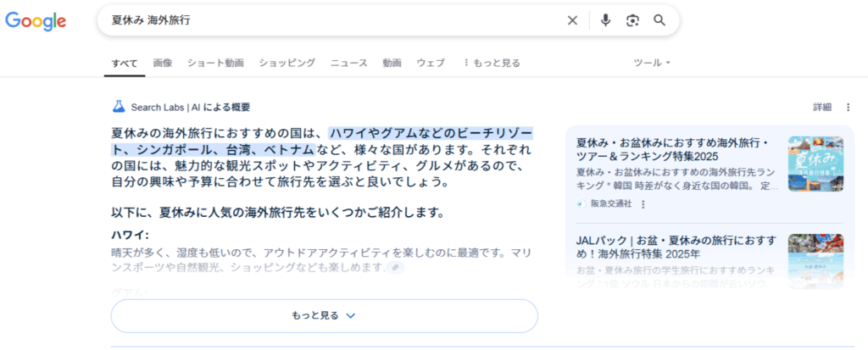The height and width of the screenshot is (350, 868).
Task: Open Google Lens image search icon
Action: pyautogui.click(x=632, y=20)
